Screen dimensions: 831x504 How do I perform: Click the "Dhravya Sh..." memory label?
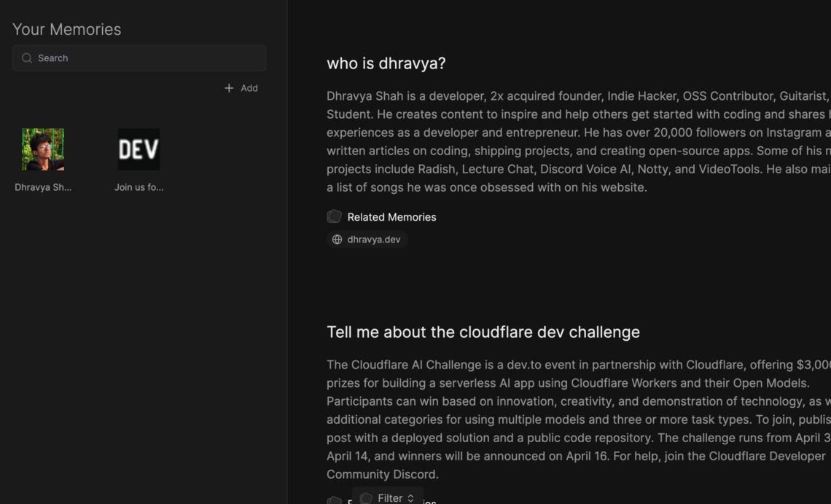(43, 187)
